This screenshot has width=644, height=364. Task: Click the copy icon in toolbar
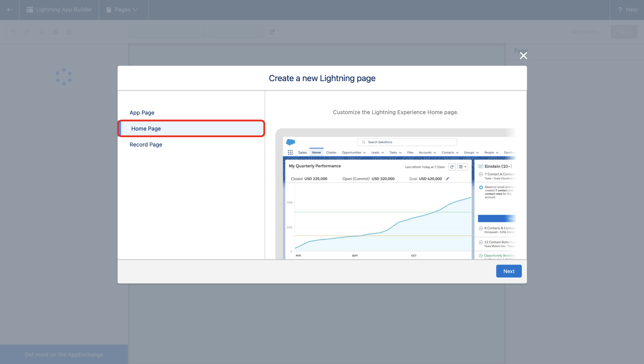(x=55, y=32)
